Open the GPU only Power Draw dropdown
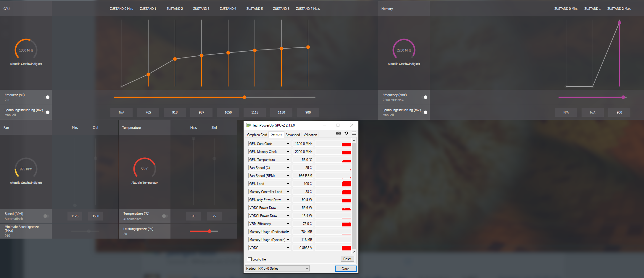 [x=288, y=200]
